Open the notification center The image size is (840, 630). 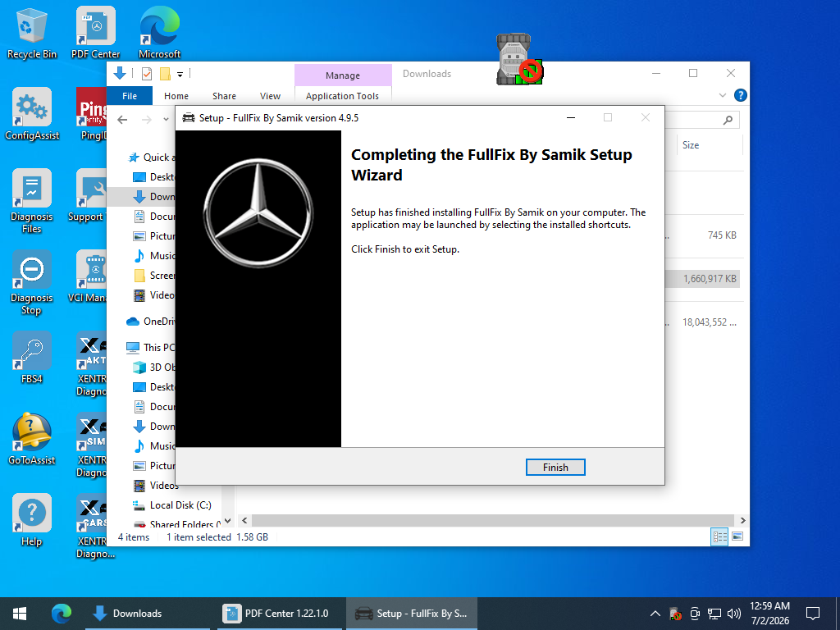(813, 614)
